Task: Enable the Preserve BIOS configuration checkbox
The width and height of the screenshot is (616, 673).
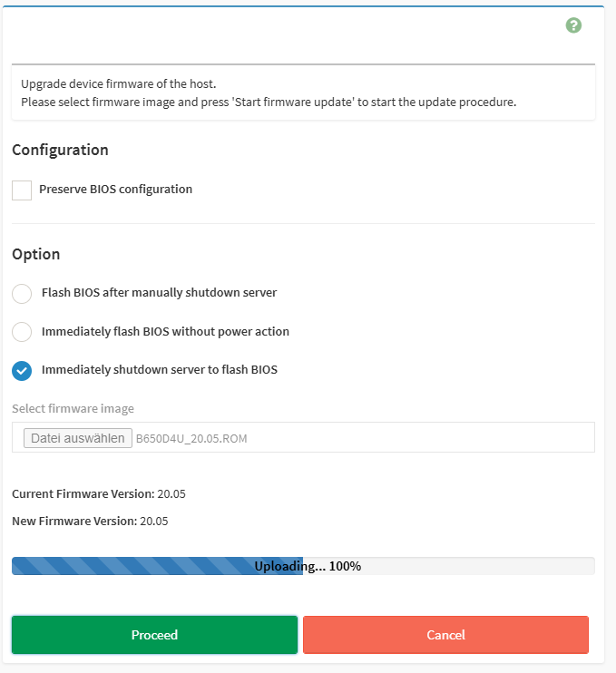Action: (22, 190)
